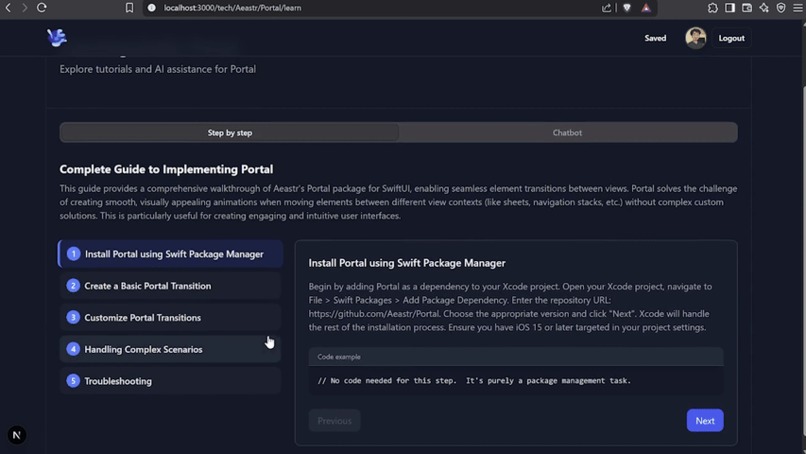This screenshot has width=806, height=454.
Task: Toggle the browser sidebar panel icon
Action: point(729,8)
